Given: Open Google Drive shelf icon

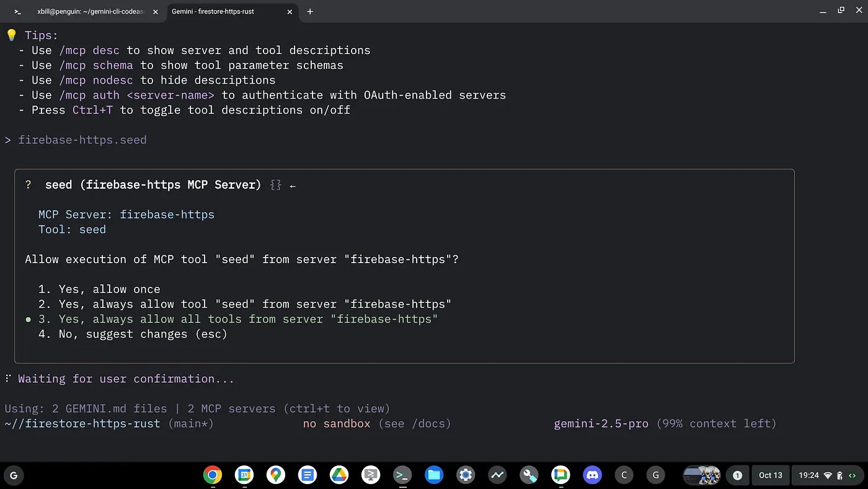Looking at the screenshot, I should click(x=339, y=475).
